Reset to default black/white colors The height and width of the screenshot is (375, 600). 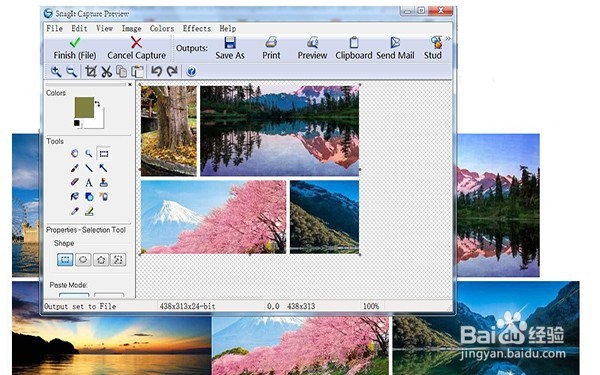coord(77,123)
